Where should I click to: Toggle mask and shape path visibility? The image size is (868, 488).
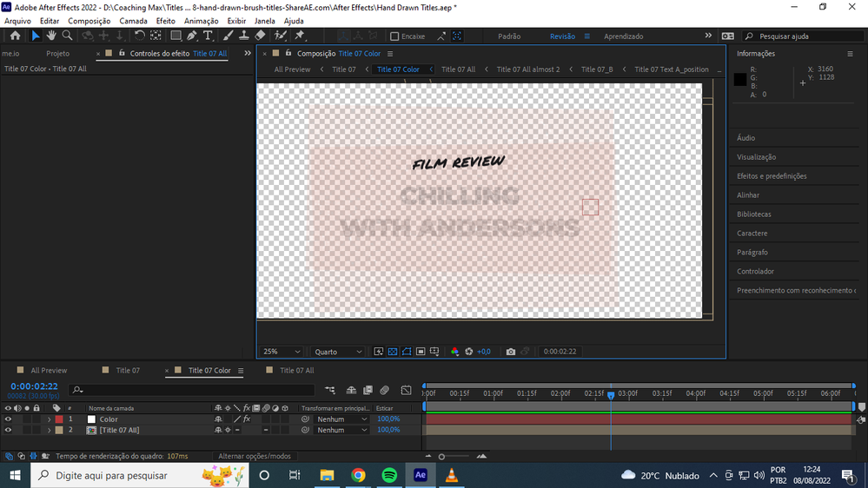pos(407,352)
